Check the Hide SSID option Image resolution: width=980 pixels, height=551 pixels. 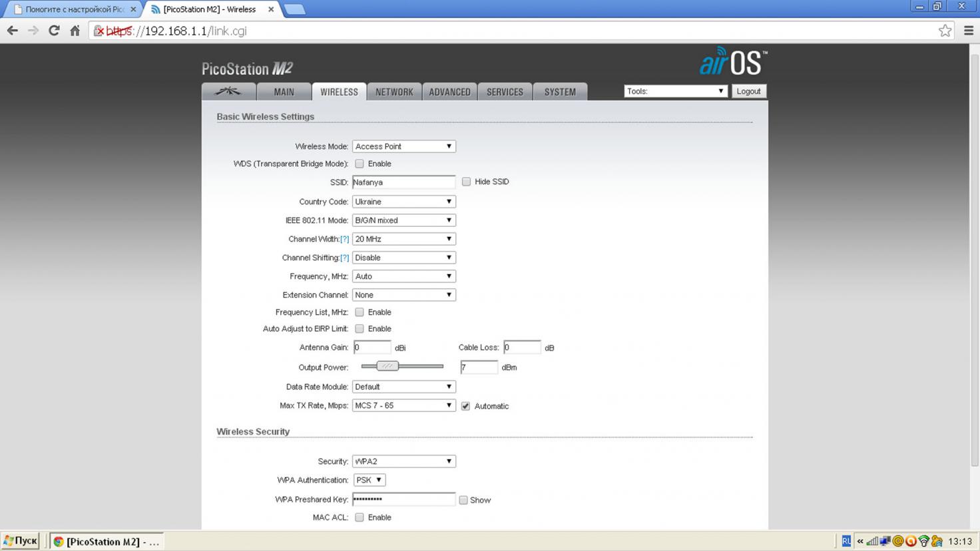coord(466,182)
